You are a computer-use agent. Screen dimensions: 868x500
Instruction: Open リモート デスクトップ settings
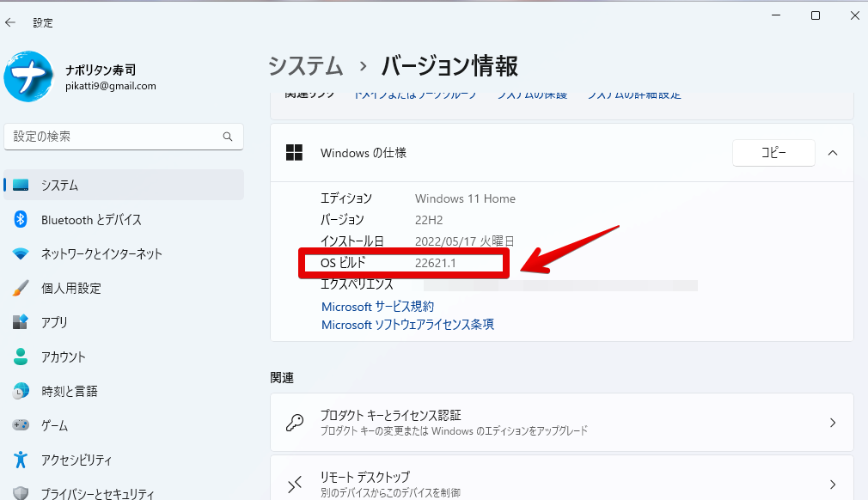(x=562, y=478)
